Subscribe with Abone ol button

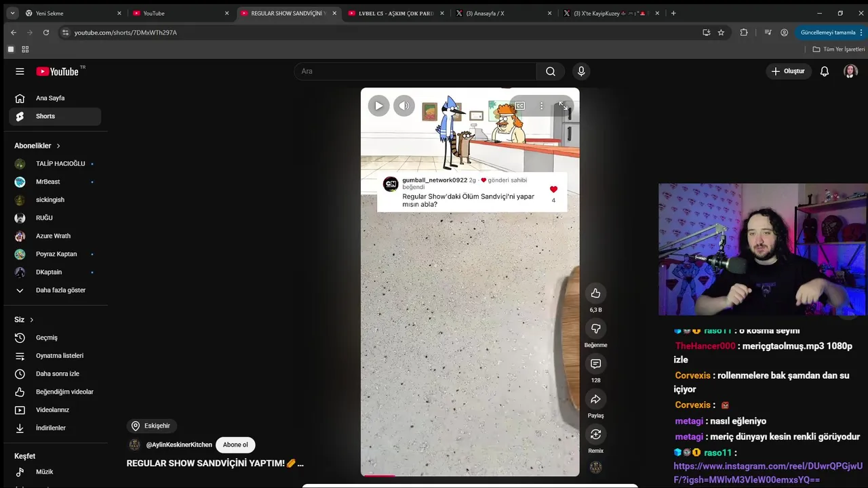tap(235, 445)
